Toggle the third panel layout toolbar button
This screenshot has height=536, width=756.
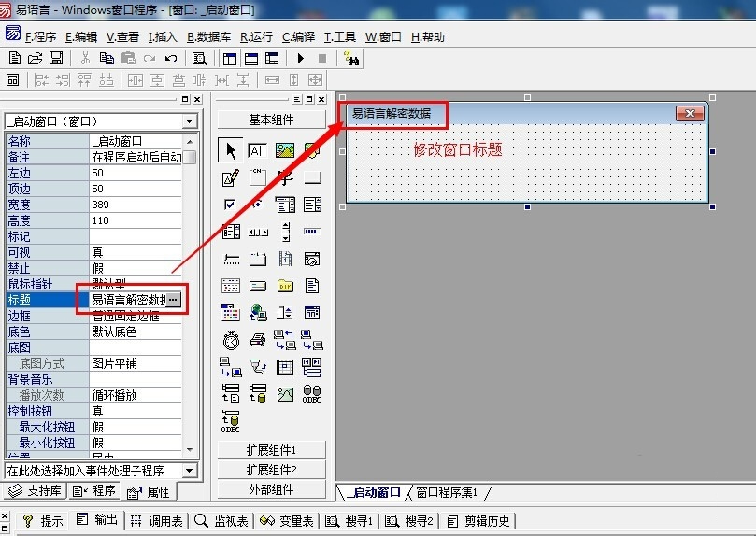273,59
